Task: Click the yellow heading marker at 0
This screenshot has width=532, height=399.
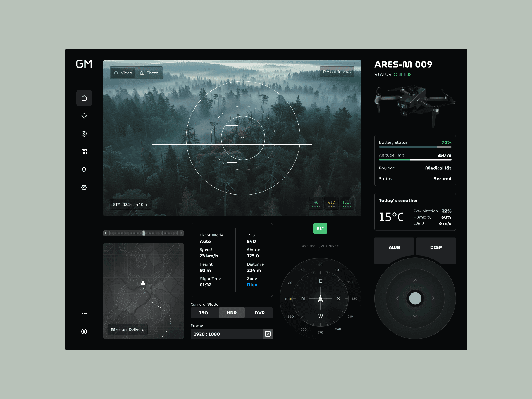Action: (x=290, y=299)
